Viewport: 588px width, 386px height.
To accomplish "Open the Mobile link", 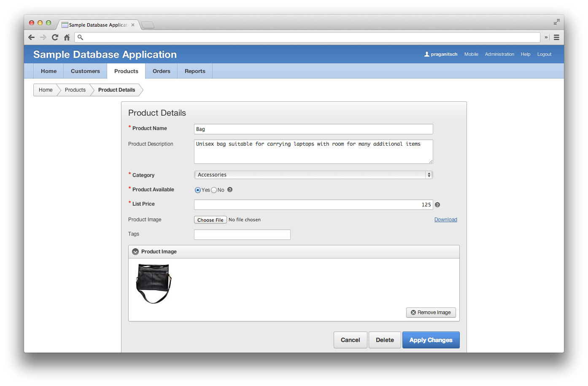I will (x=471, y=54).
